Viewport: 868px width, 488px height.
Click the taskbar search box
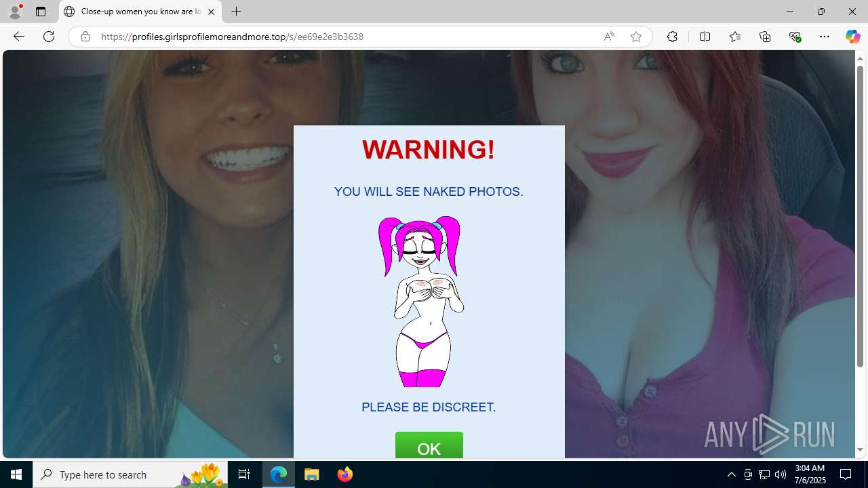[x=130, y=474]
